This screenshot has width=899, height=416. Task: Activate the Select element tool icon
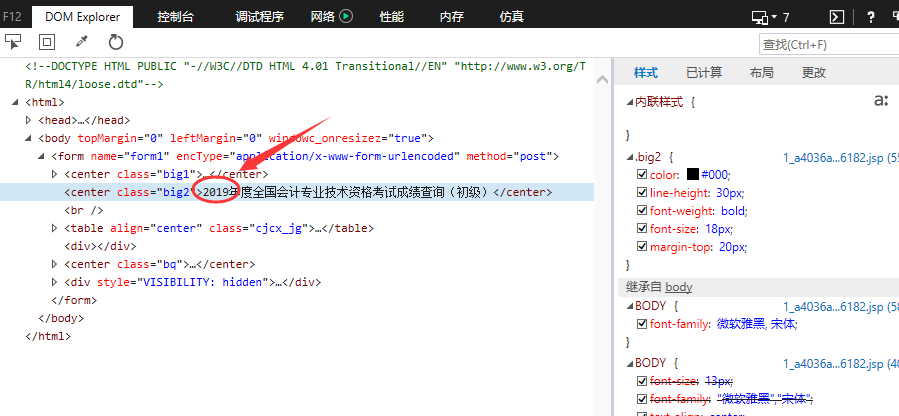13,42
